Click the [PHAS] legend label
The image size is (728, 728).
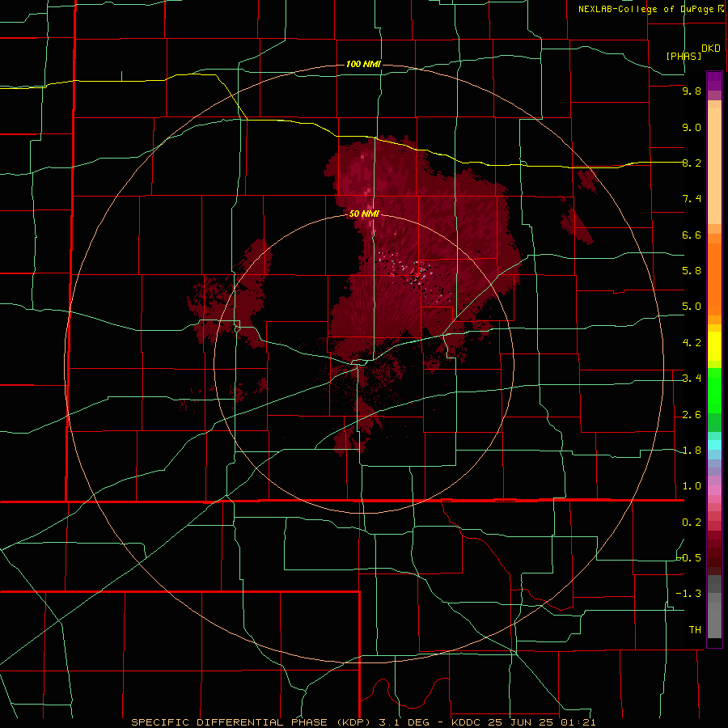click(684, 56)
